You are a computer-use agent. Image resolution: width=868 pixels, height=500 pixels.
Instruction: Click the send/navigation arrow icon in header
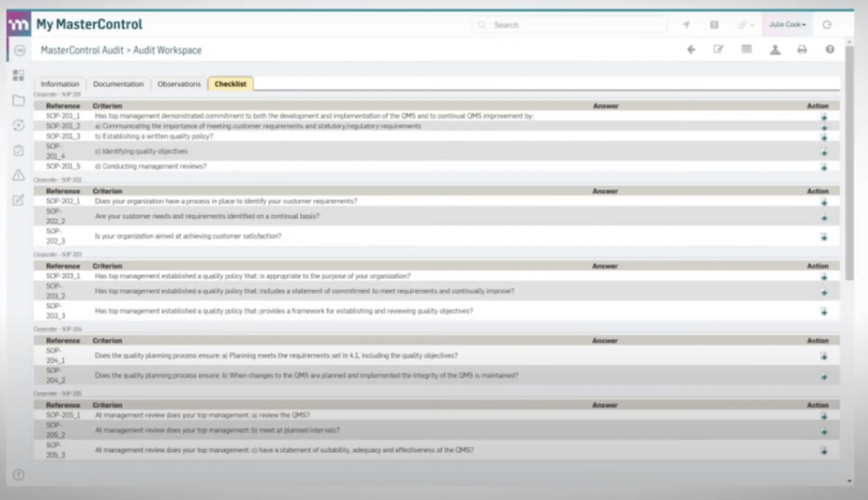(x=686, y=24)
